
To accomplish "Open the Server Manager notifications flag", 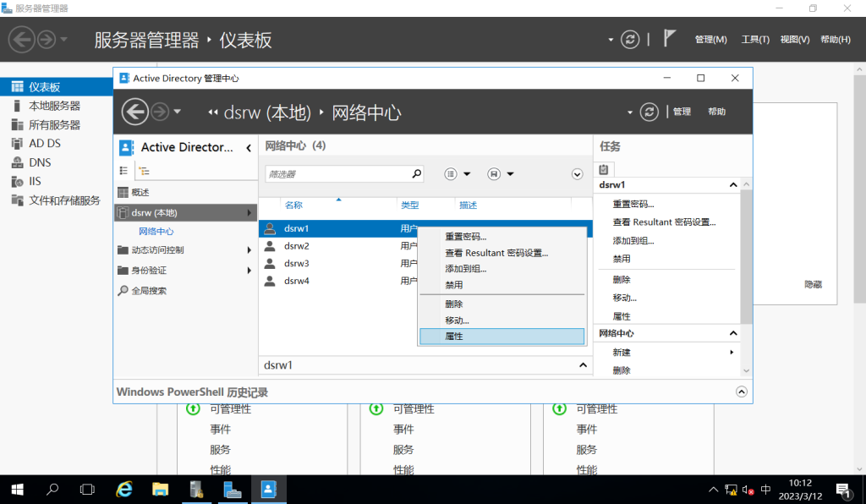I will [x=670, y=39].
